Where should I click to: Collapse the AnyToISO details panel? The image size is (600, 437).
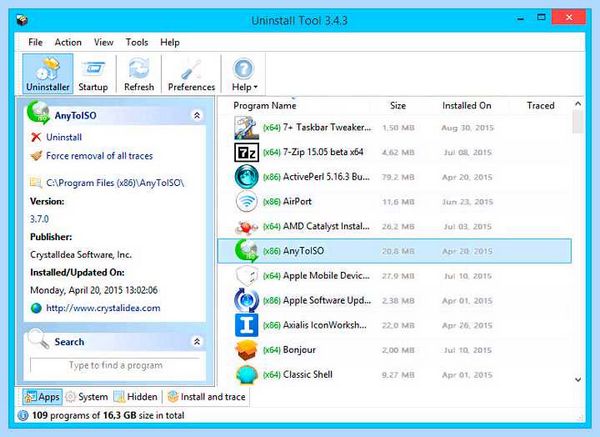pyautogui.click(x=197, y=115)
